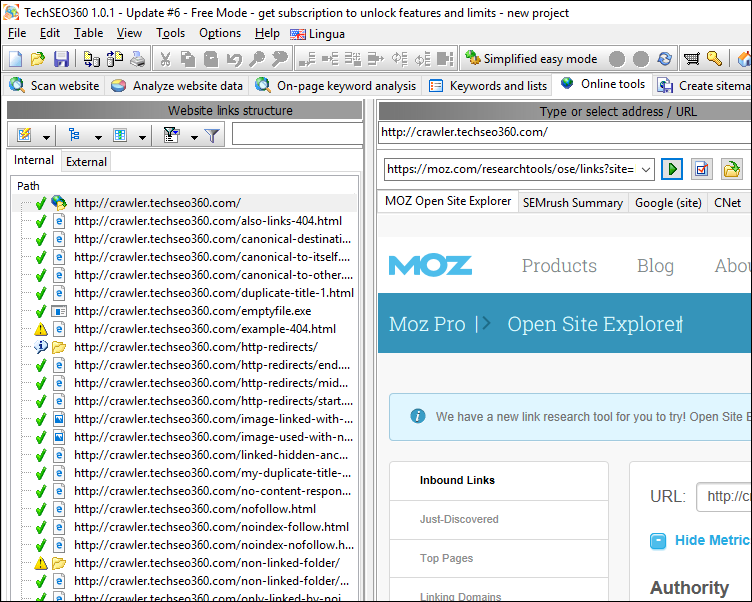The image size is (752, 602).
Task: Click the print icon in main toolbar
Action: pos(137,59)
